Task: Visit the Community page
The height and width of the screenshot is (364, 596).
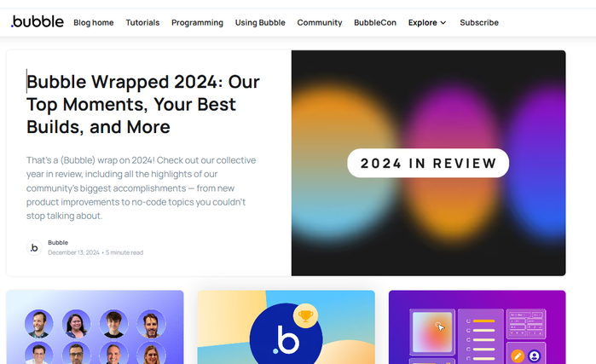Action: (x=320, y=23)
